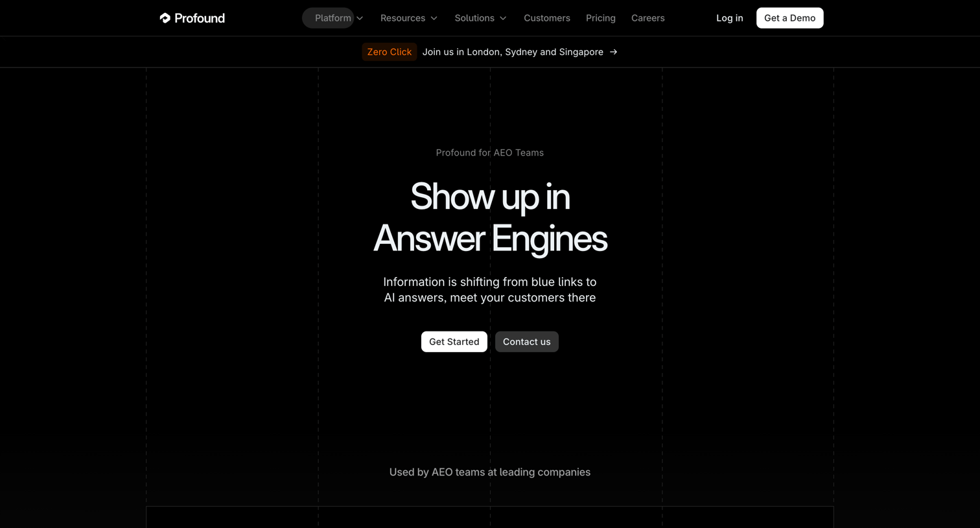Screen dimensions: 980x528
Task: Go to the Customers page
Action: tap(547, 18)
